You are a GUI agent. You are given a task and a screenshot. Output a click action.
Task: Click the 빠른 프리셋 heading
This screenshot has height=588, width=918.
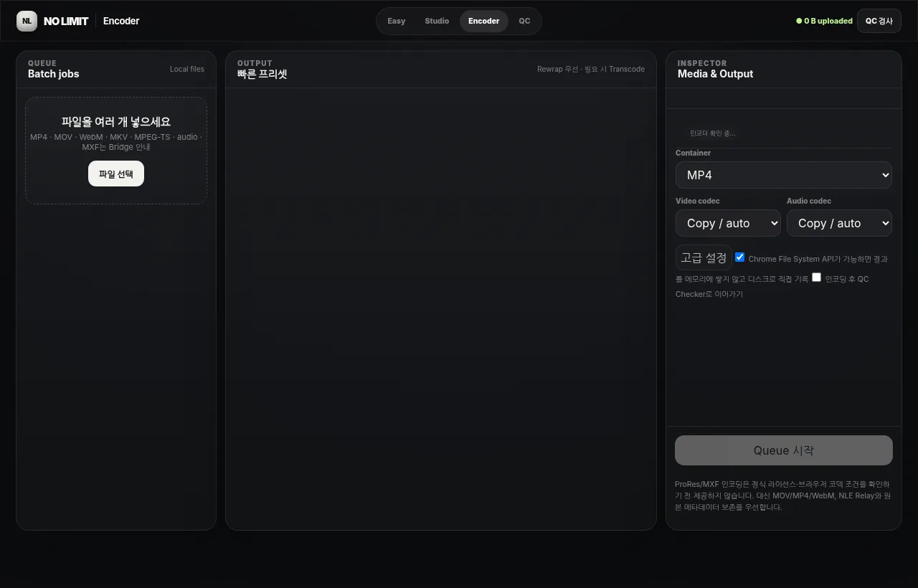point(262,74)
